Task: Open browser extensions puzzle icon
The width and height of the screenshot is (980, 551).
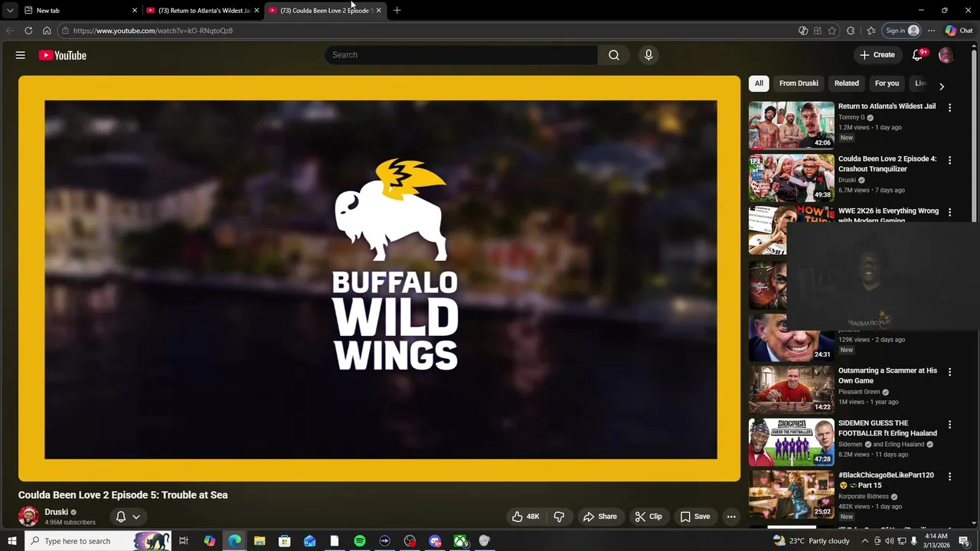Action: pyautogui.click(x=851, y=31)
